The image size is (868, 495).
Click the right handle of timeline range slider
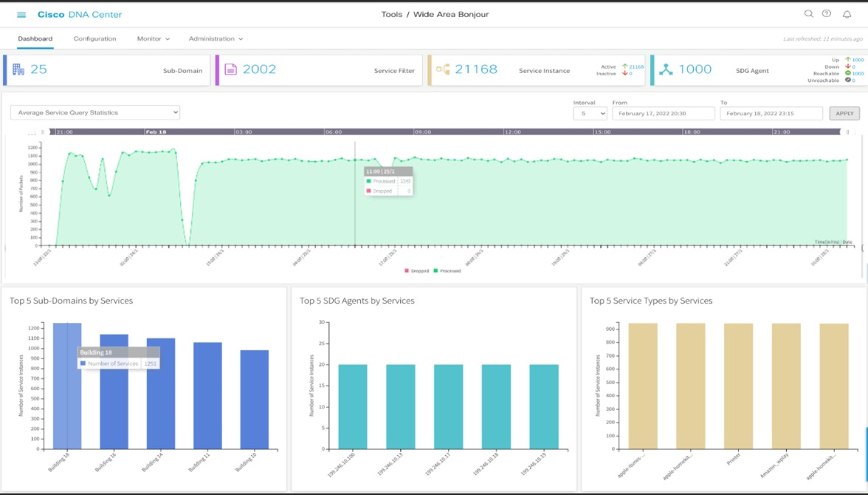tap(847, 132)
